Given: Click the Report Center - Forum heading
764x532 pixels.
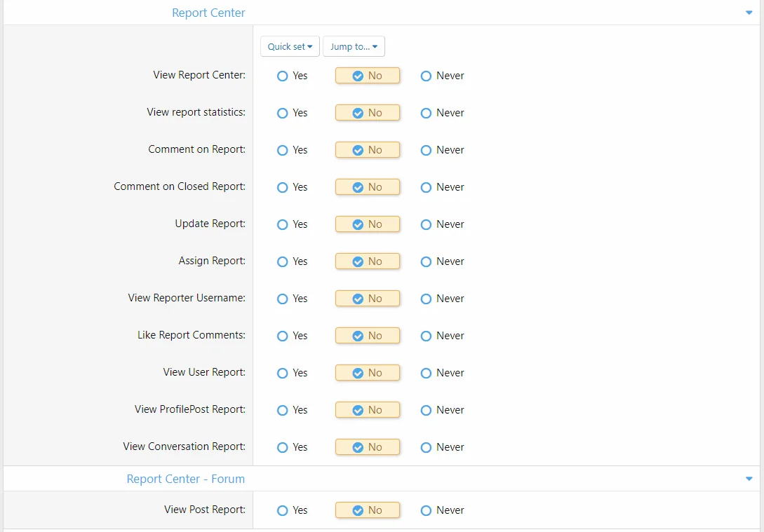Looking at the screenshot, I should [186, 479].
